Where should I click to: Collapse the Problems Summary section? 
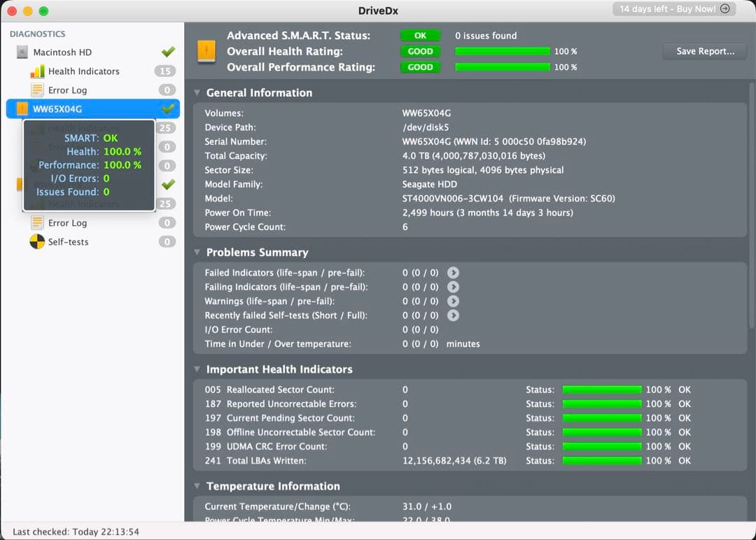(x=197, y=252)
